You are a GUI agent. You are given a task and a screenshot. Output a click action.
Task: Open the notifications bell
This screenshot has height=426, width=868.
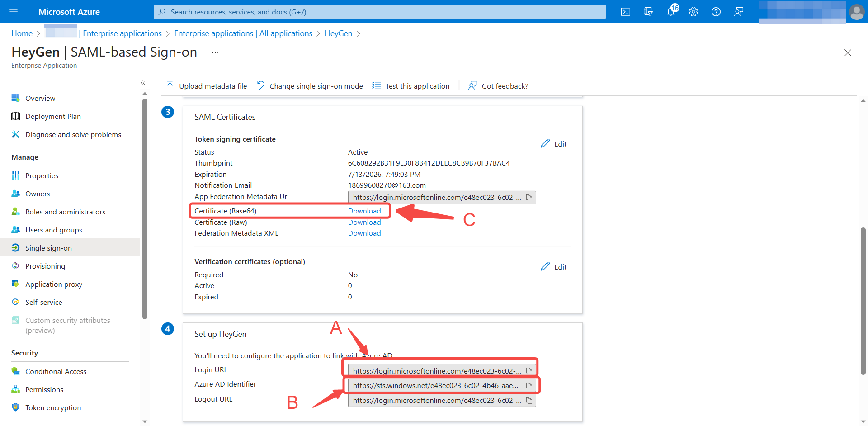[x=671, y=12]
